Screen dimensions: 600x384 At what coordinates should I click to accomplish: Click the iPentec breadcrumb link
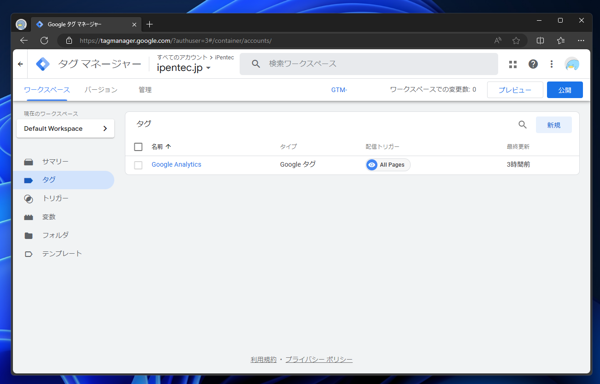[224, 57]
